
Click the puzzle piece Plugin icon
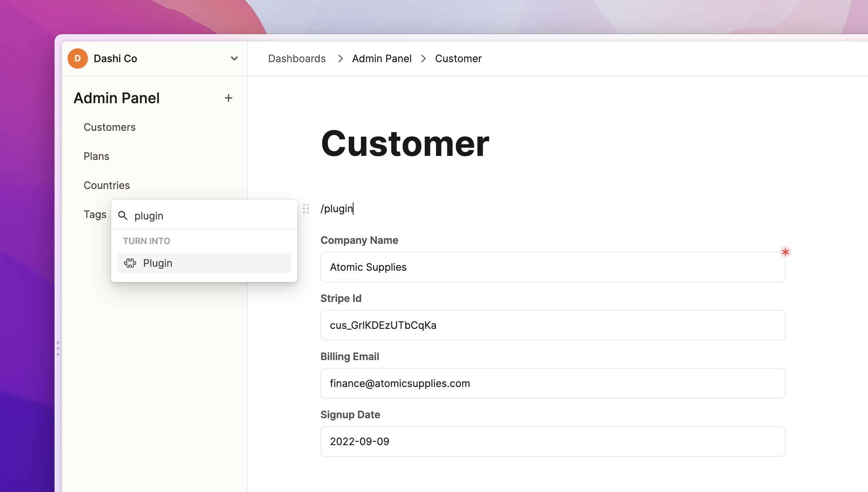tap(130, 263)
